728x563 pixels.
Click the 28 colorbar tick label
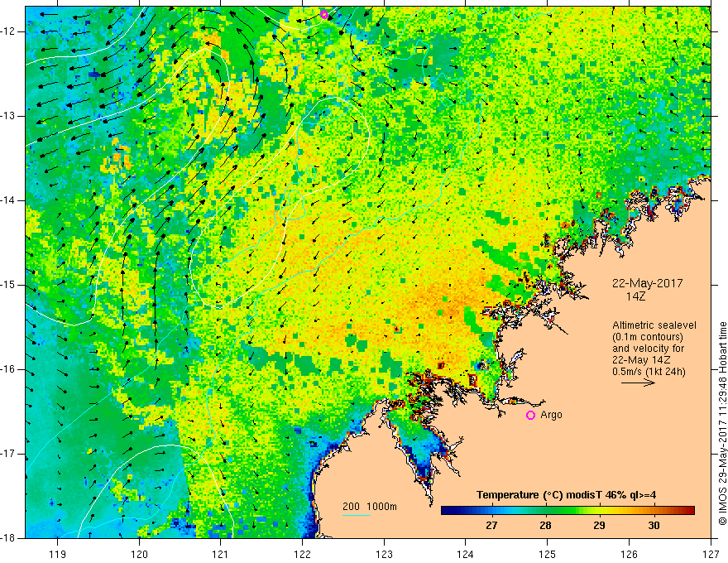(x=545, y=526)
